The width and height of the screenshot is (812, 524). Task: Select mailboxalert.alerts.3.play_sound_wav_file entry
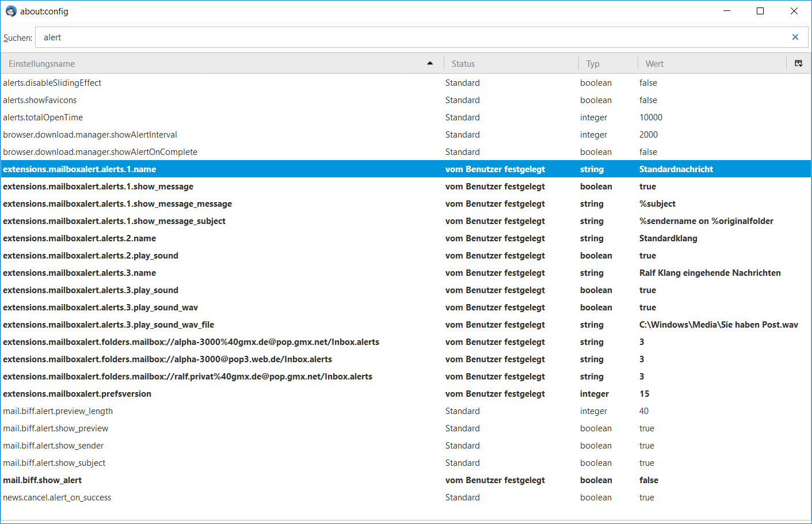click(x=406, y=325)
